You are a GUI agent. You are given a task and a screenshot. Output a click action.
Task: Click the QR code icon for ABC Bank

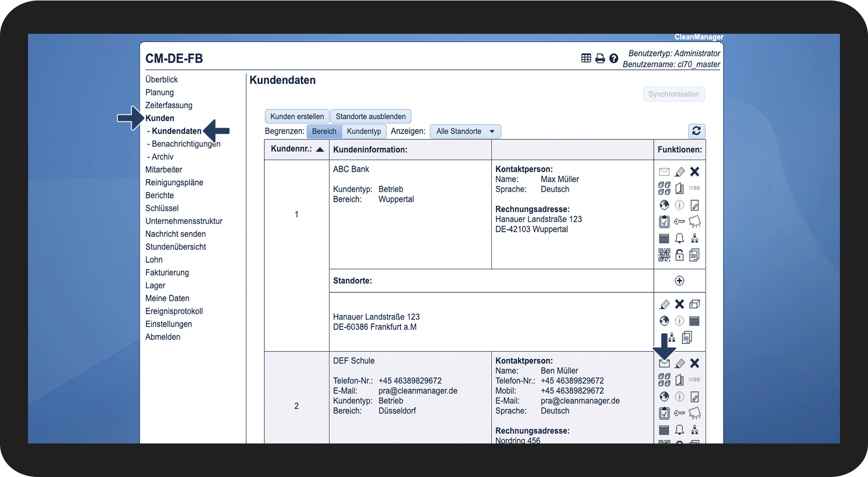click(x=664, y=255)
